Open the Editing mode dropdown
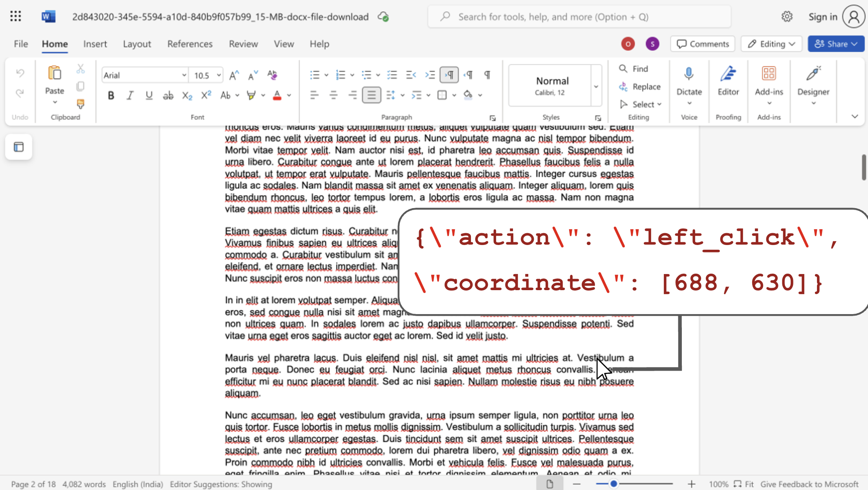The height and width of the screenshot is (490, 868). tap(772, 44)
